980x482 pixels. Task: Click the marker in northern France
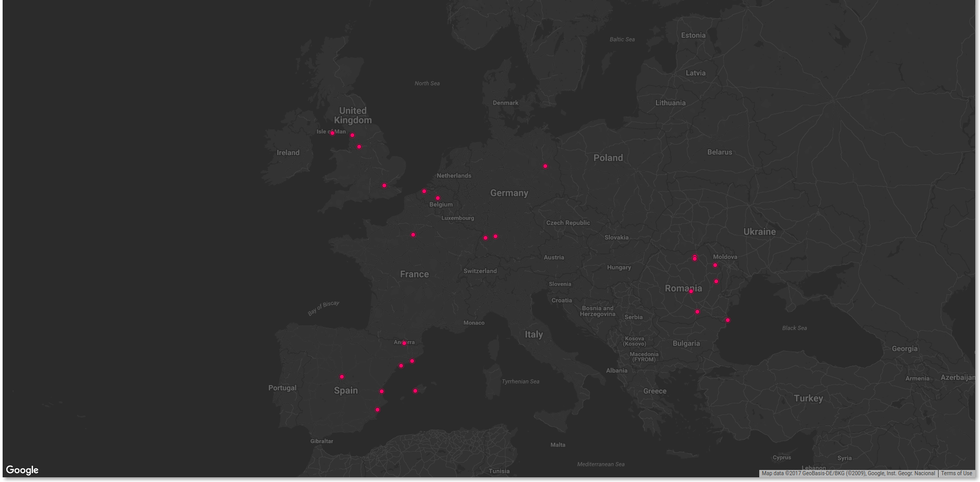tap(413, 235)
